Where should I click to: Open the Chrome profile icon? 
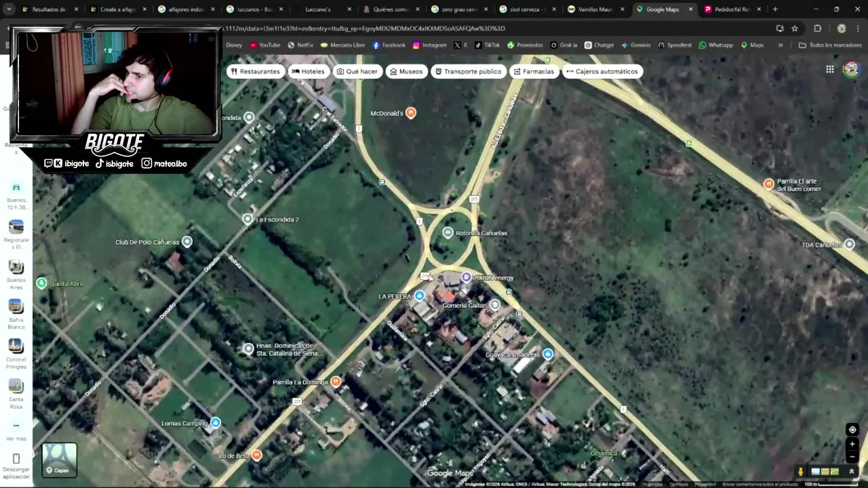[x=842, y=28]
